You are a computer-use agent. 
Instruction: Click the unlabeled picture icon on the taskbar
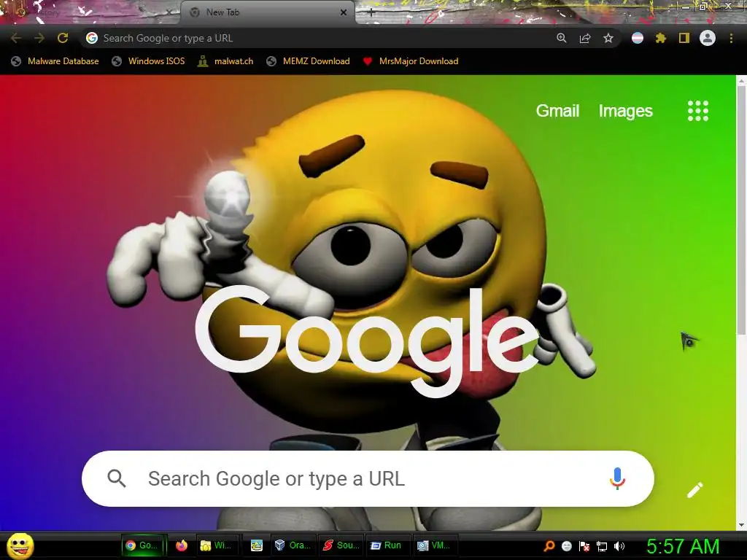(x=257, y=545)
